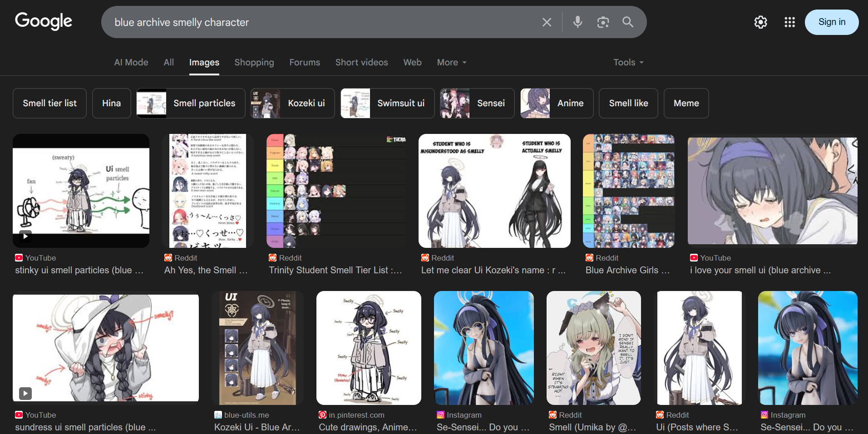
Task: Open the Kozeki Ui blue-utils.me image
Action: tap(257, 348)
